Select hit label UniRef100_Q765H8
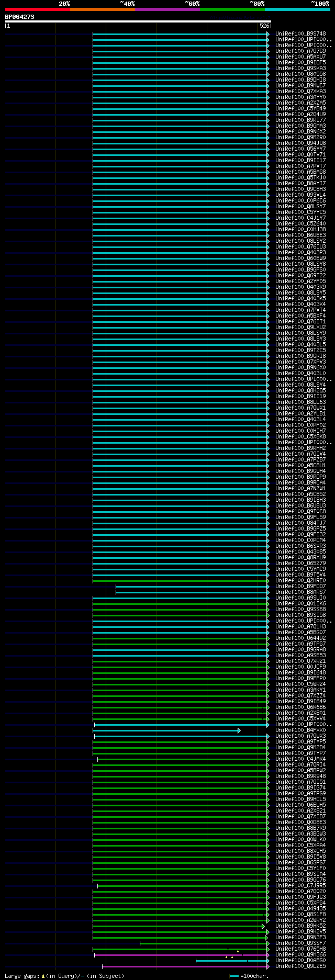This screenshot has width=335, height=980. click(x=300, y=949)
